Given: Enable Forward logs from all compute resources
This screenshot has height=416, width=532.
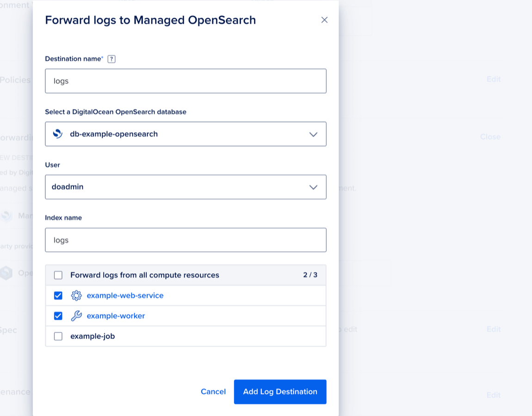Looking at the screenshot, I should (x=58, y=275).
